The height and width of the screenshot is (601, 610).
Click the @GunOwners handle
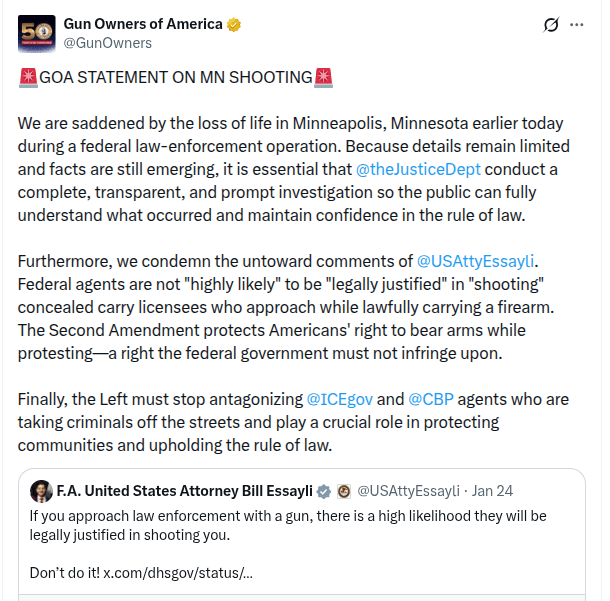click(108, 43)
